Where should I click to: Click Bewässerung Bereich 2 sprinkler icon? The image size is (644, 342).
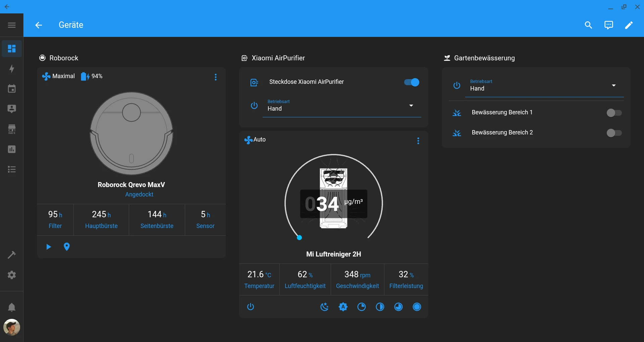pos(457,133)
